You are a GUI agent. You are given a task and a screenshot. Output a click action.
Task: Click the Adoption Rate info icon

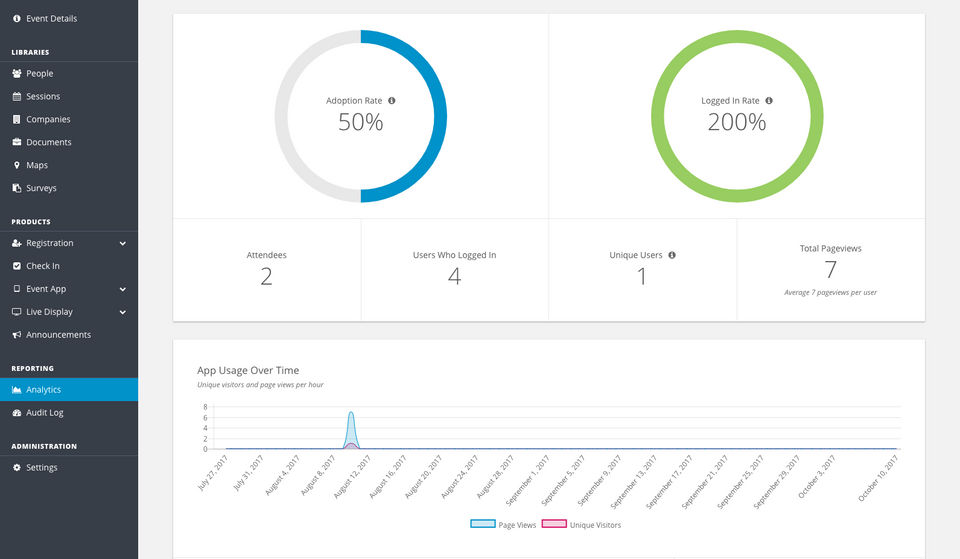[392, 100]
